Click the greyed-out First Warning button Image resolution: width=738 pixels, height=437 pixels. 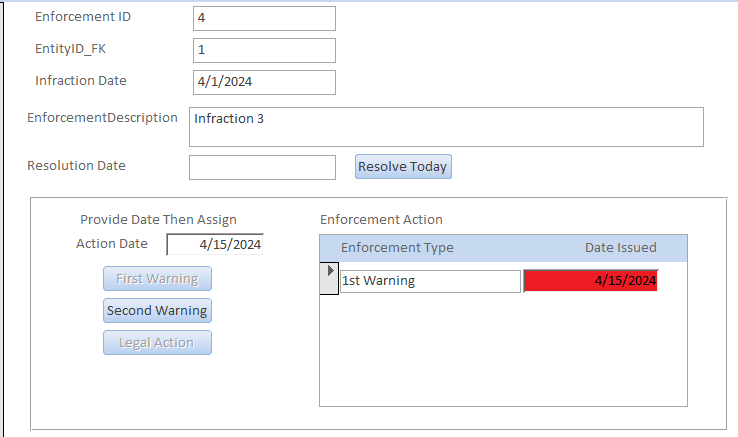coord(157,279)
